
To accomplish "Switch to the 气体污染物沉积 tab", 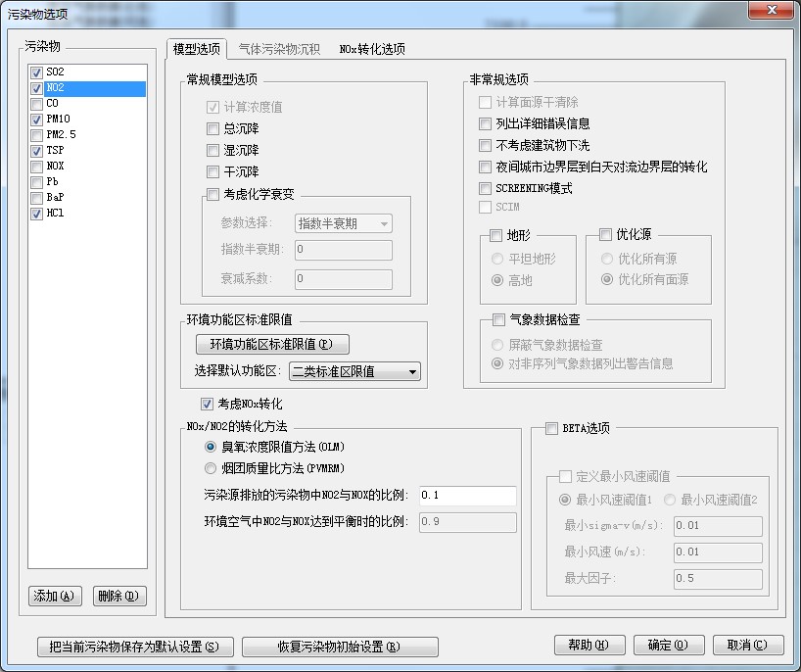I will pos(279,49).
